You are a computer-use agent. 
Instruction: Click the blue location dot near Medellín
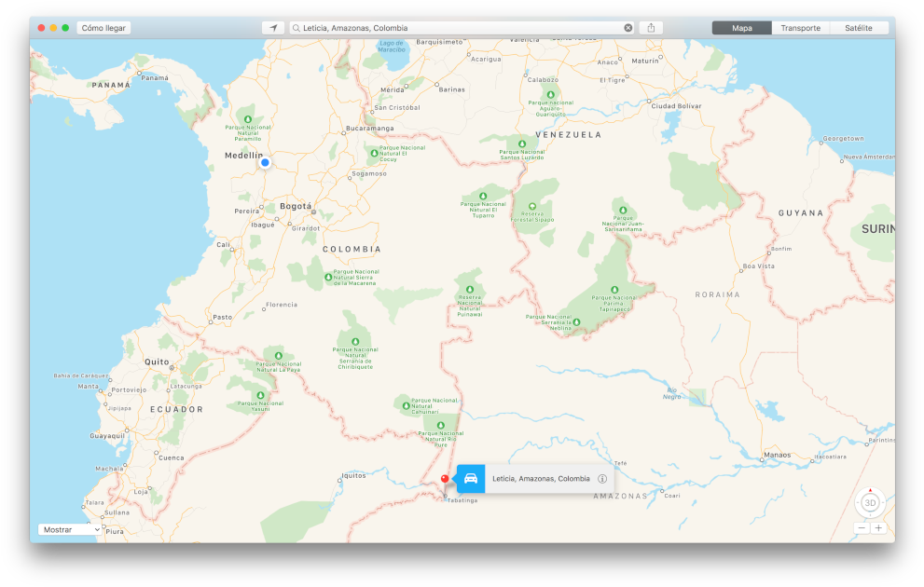coord(264,162)
